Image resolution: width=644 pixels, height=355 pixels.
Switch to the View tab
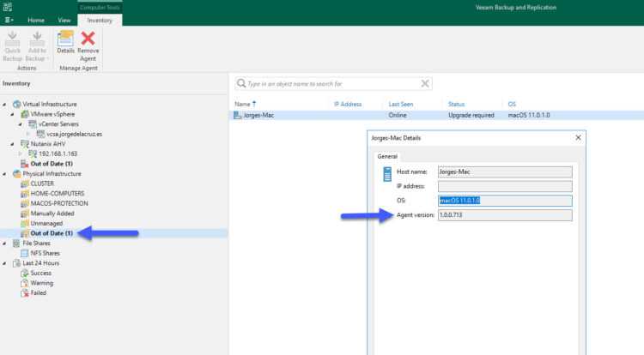(x=64, y=20)
